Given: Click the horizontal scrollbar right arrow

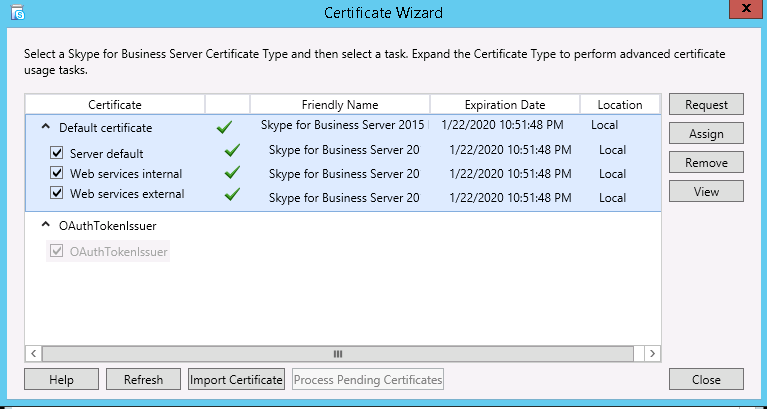Looking at the screenshot, I should tap(652, 353).
